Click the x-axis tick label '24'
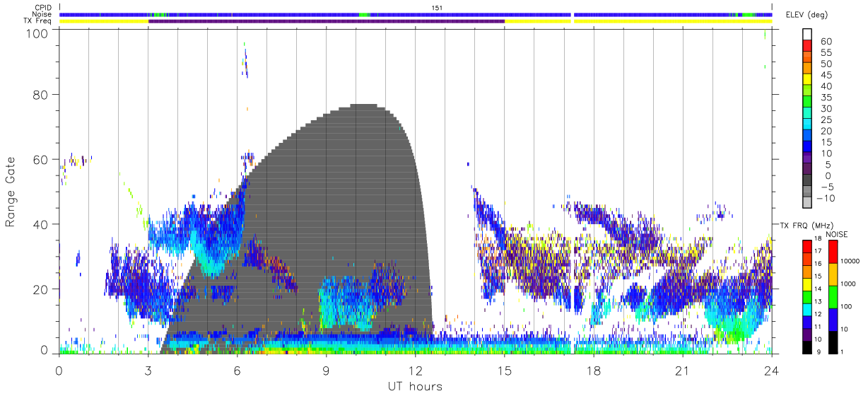This screenshot has width=868, height=401. tap(771, 371)
